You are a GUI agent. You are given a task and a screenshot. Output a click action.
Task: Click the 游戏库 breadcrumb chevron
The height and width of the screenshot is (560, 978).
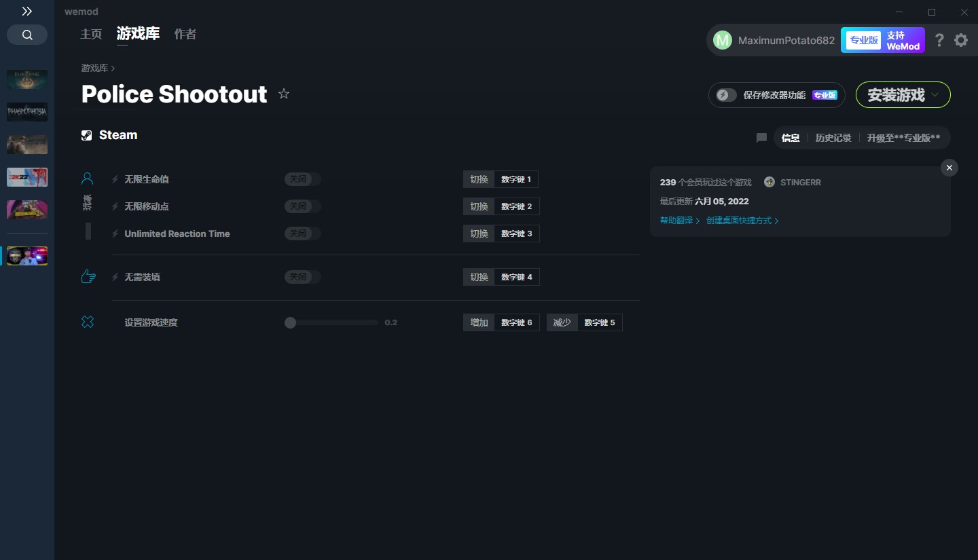tap(113, 69)
